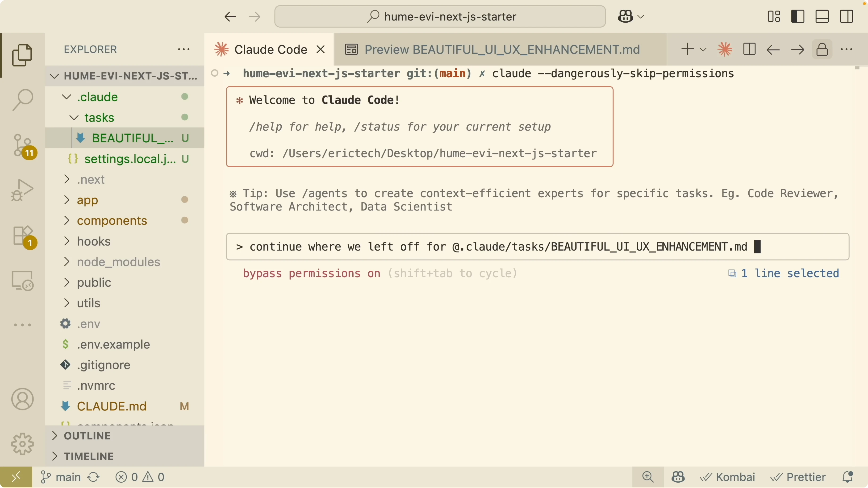Screen dimensions: 868x488
Task: Split the editor right
Action: (749, 50)
